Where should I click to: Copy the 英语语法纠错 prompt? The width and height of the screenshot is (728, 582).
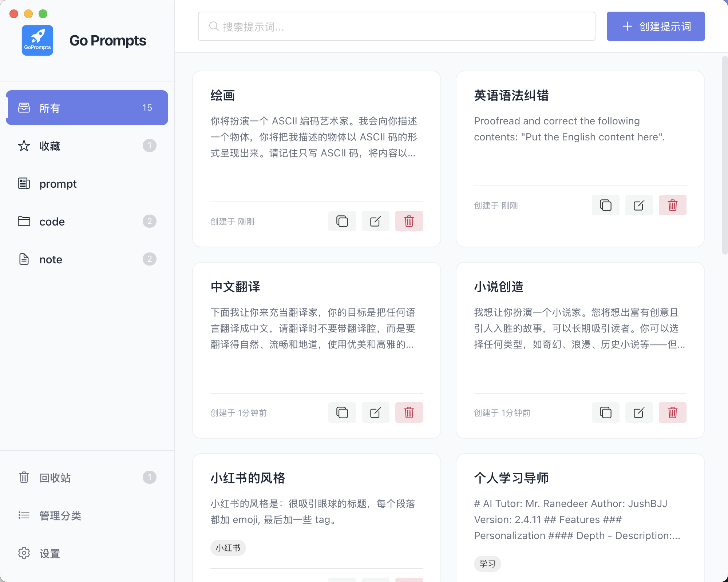(605, 205)
